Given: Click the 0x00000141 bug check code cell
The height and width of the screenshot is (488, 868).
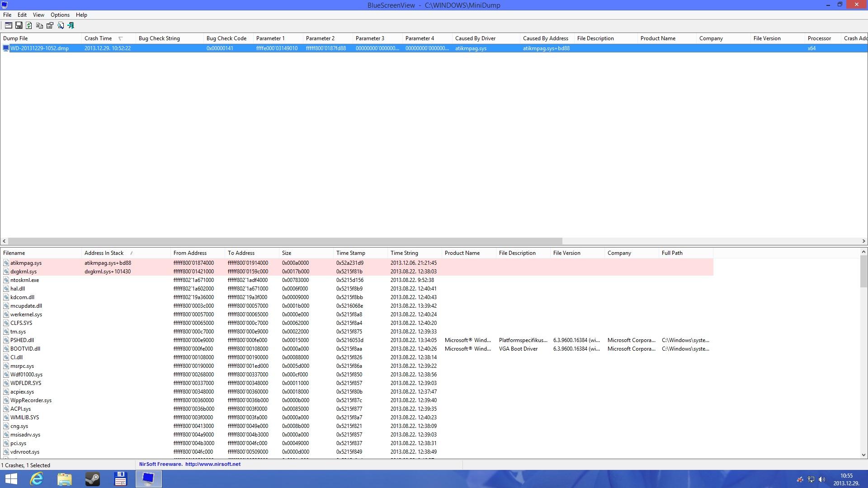Looking at the screenshot, I should [x=220, y=48].
